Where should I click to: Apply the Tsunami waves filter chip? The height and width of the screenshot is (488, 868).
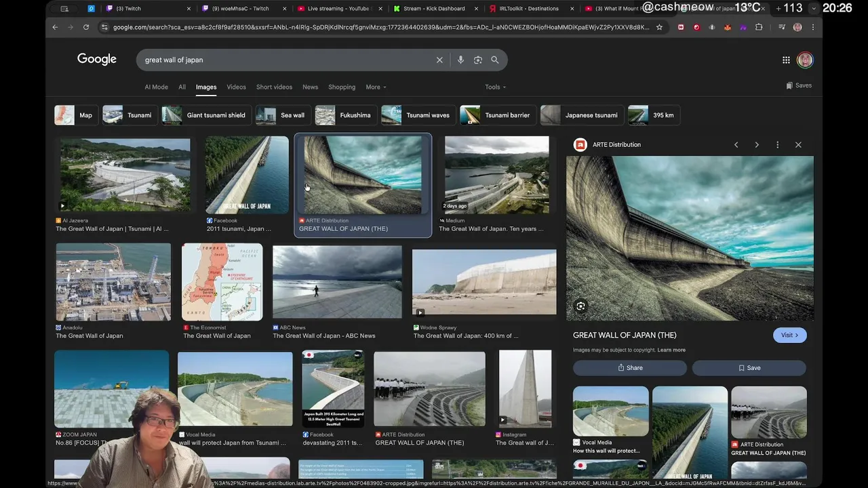pyautogui.click(x=417, y=115)
